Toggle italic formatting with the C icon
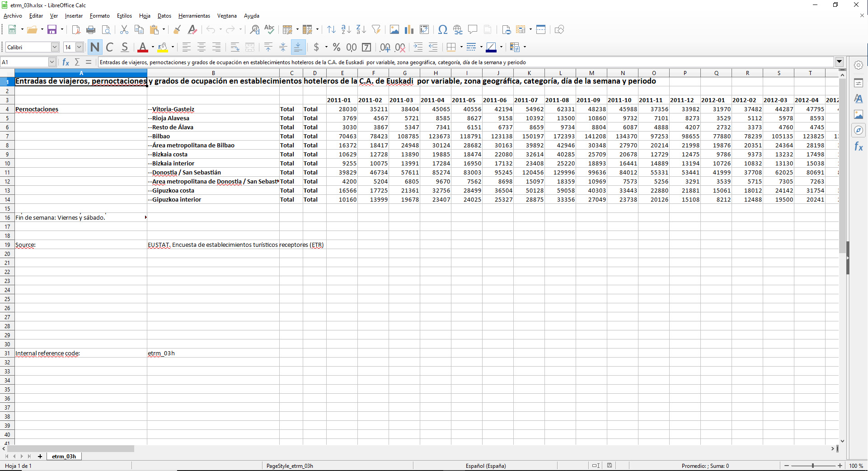 point(109,47)
